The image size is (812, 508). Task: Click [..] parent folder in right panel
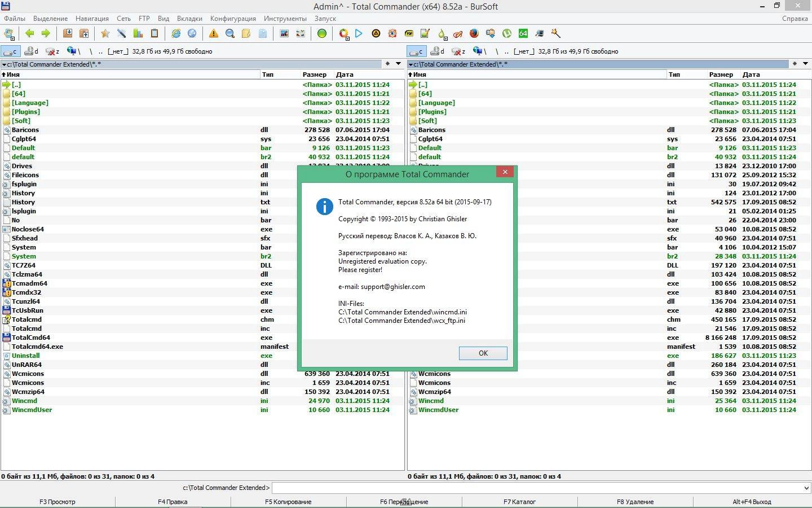pyautogui.click(x=609, y=85)
